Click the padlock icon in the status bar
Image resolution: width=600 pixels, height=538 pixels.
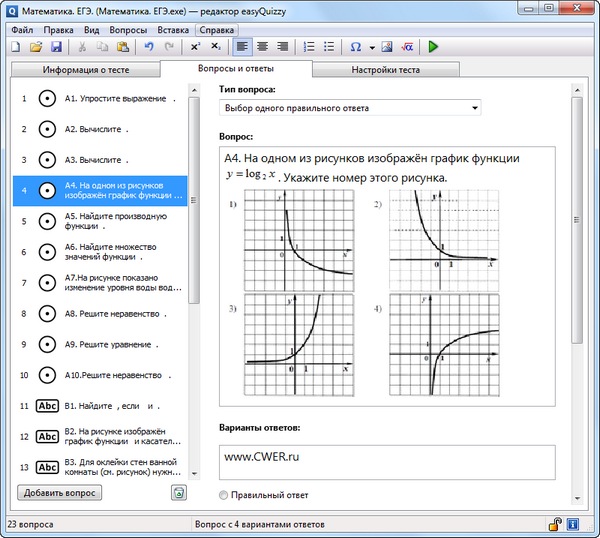[x=554, y=523]
